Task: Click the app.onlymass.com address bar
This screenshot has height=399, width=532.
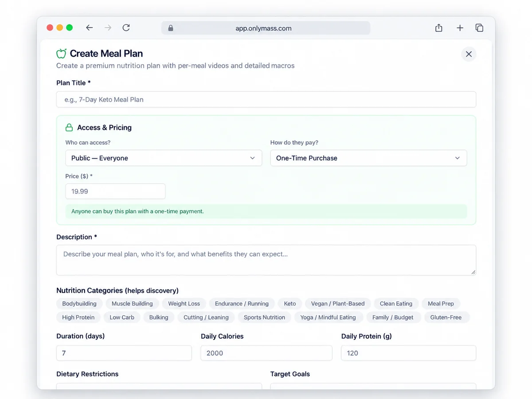Action: tap(266, 28)
